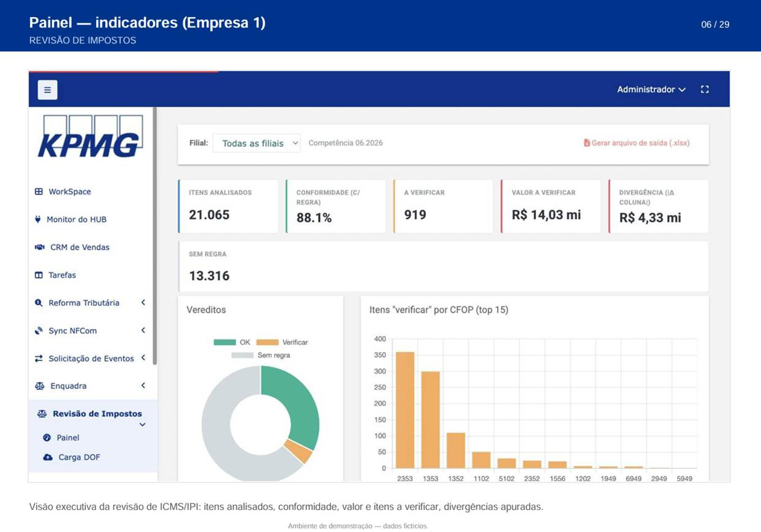Click the tallest bar for CFOP 2353

[x=405, y=410]
